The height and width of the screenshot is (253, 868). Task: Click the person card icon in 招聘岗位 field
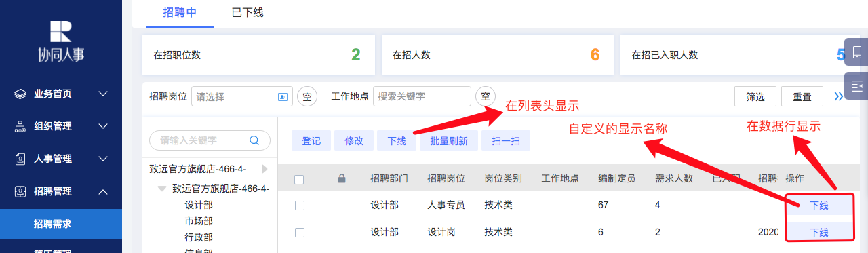pyautogui.click(x=283, y=97)
